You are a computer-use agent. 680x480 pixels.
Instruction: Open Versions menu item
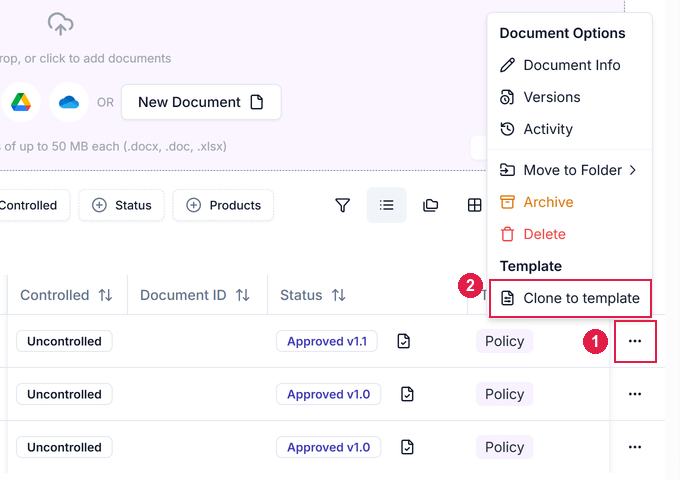(570, 97)
